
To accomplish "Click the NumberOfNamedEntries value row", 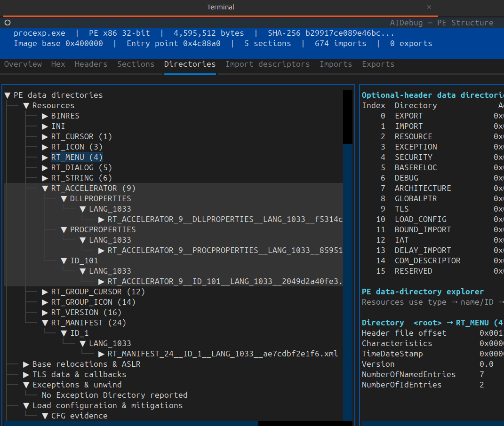I will [x=432, y=375].
